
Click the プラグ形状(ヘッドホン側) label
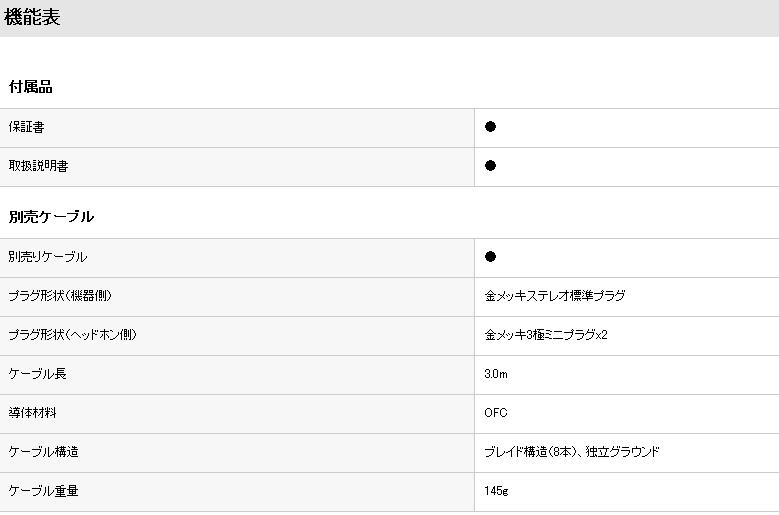73,335
